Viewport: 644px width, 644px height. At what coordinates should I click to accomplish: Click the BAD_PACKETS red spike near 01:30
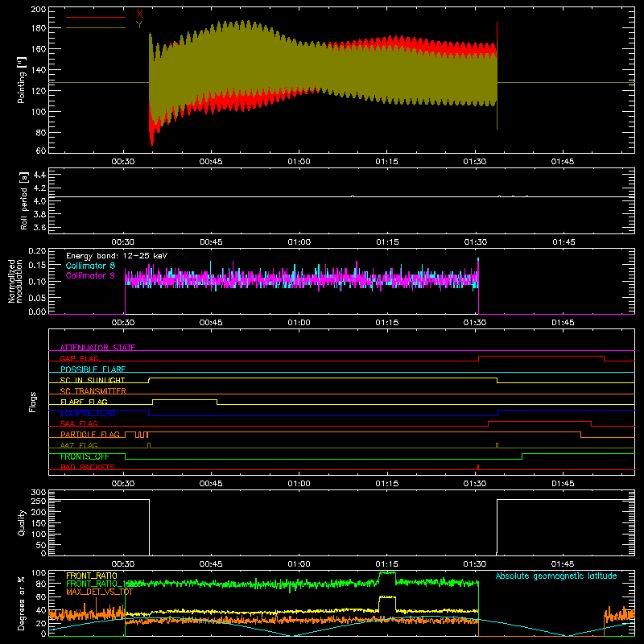[x=478, y=467]
